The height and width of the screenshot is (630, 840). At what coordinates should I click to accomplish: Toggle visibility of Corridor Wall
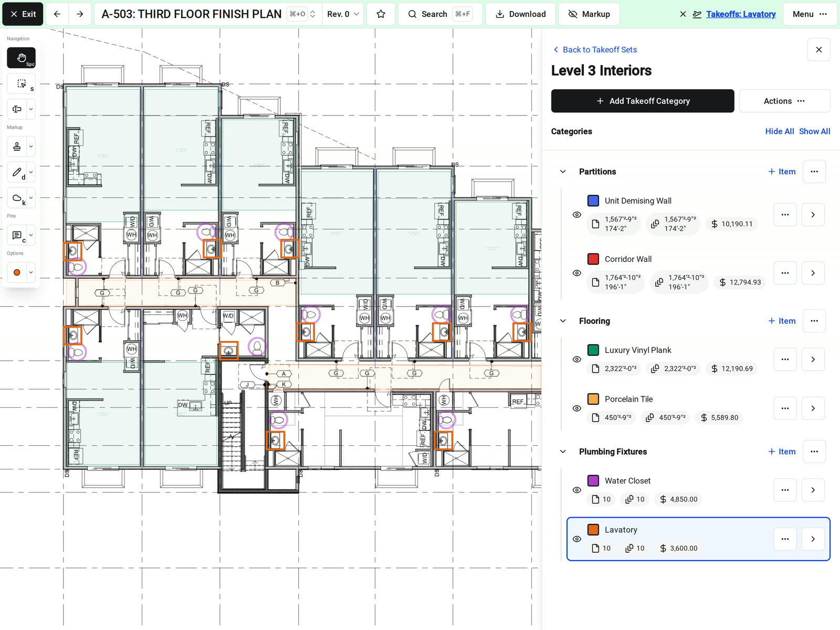point(576,273)
